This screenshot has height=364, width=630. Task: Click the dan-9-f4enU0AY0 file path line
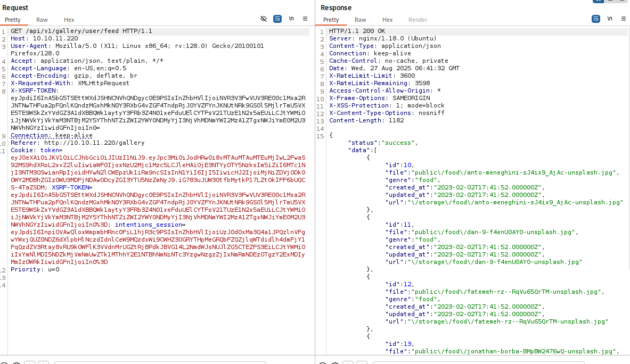482,232
